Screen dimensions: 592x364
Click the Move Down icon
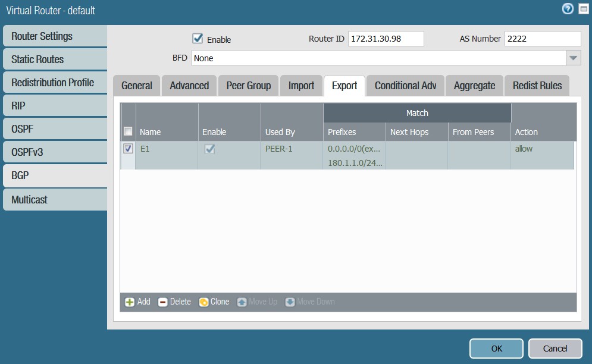pos(290,302)
